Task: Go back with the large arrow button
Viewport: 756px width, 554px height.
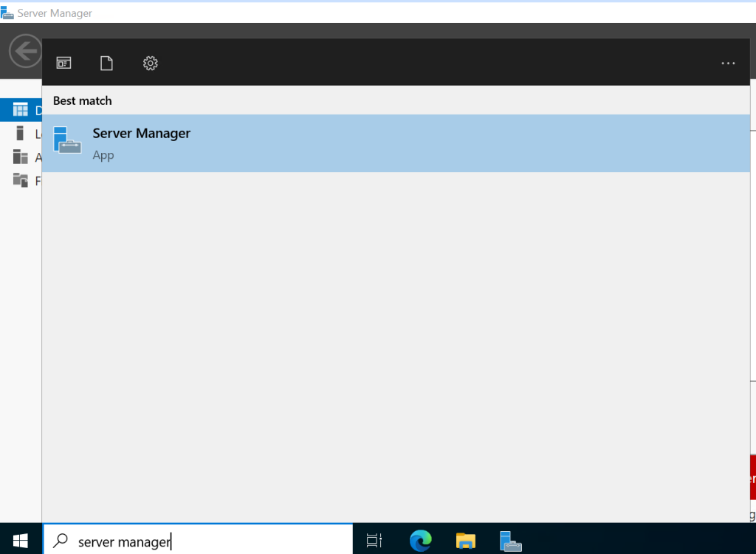Action: click(x=24, y=51)
